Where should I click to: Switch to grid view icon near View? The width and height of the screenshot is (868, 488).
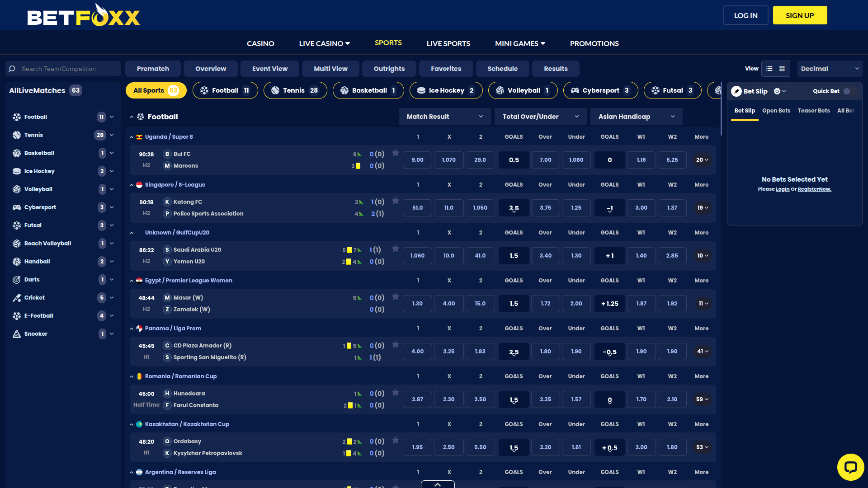783,69
